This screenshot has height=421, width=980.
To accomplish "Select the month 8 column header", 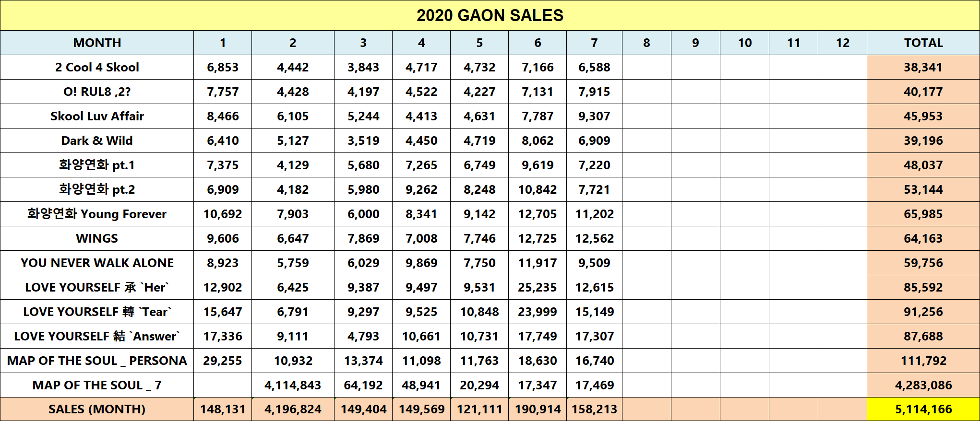I will point(646,43).
